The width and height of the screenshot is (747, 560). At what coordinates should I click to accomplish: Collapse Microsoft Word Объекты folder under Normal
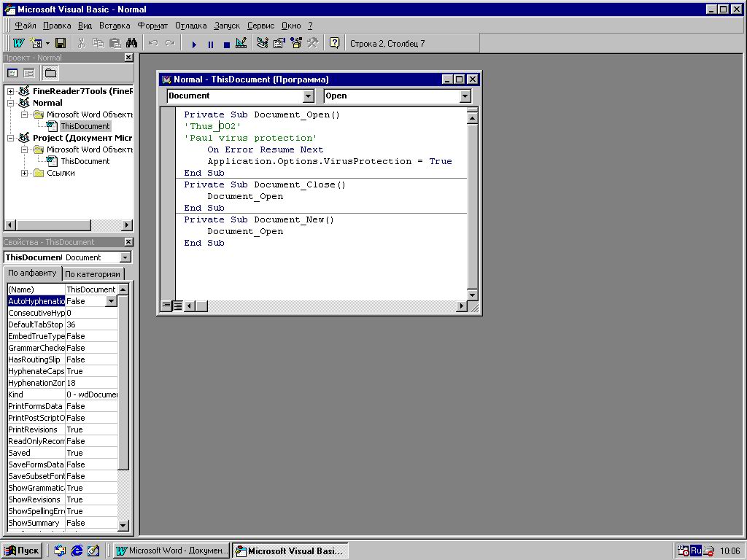coord(24,114)
